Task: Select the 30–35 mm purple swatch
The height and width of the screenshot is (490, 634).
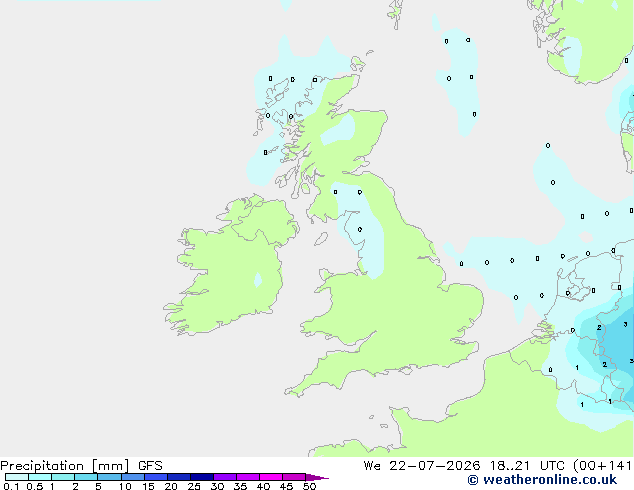Action: coord(225,477)
